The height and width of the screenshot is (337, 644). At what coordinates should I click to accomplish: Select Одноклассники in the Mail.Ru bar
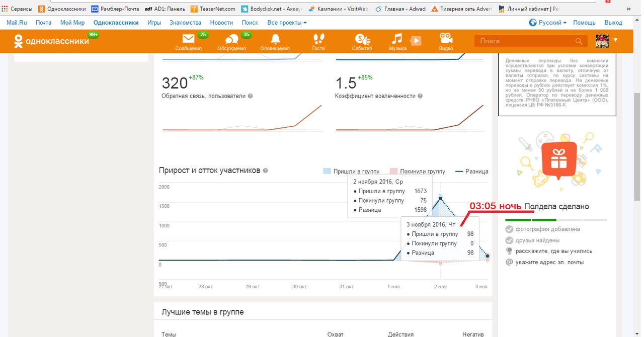click(116, 23)
